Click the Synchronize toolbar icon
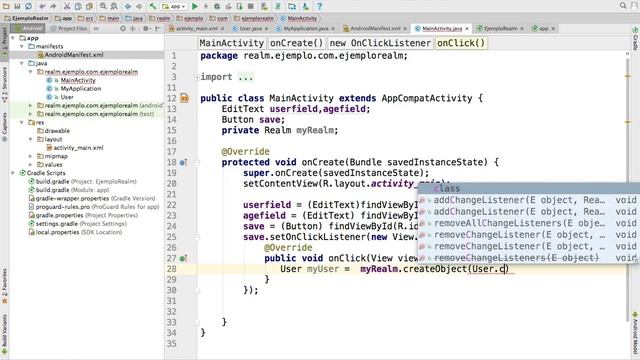 click(28, 6)
